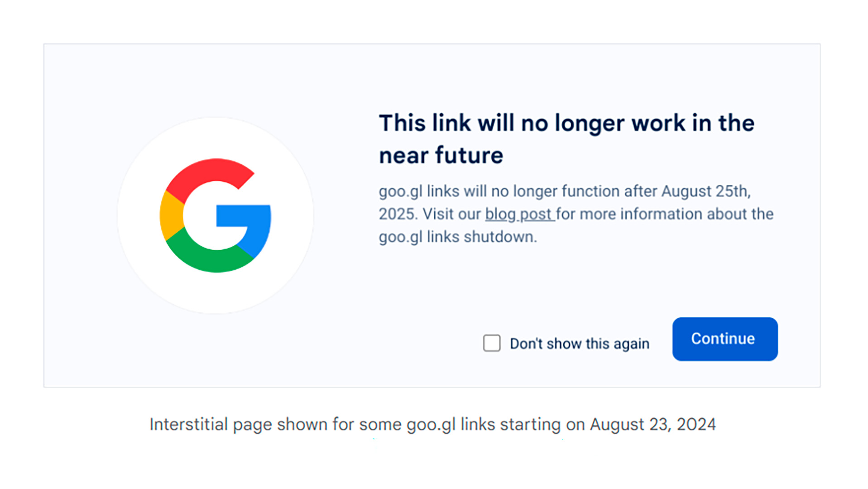Screen dimensions: 868x489
Task: Click "August 23, 2024" in the caption
Action: coord(652,424)
